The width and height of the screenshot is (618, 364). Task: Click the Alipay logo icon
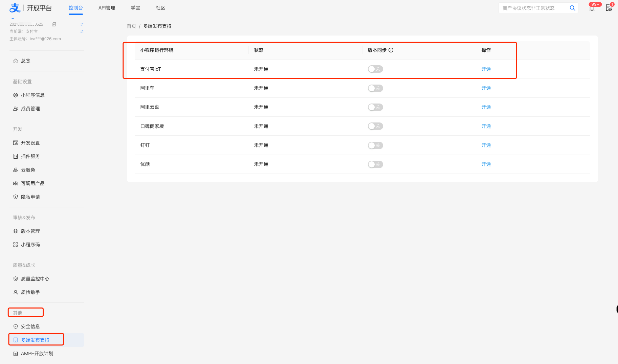point(15,8)
